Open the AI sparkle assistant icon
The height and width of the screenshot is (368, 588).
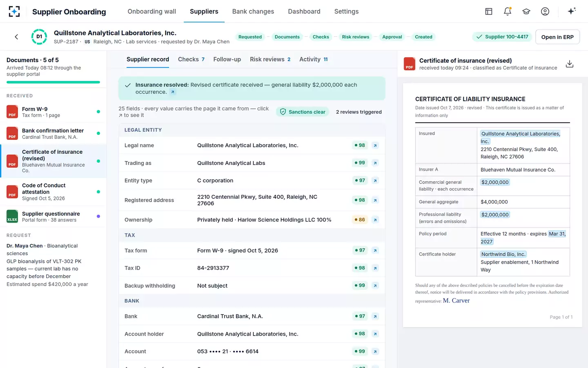[572, 11]
